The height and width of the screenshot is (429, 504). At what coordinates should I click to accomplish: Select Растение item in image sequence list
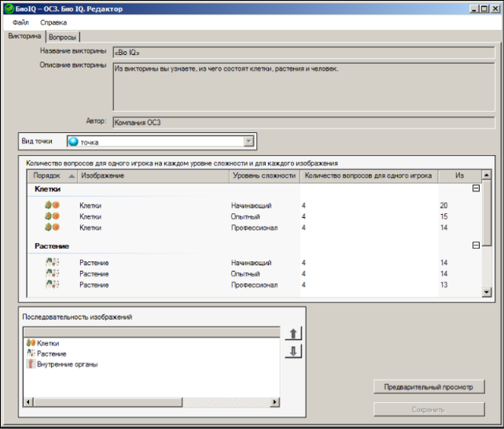pyautogui.click(x=53, y=354)
